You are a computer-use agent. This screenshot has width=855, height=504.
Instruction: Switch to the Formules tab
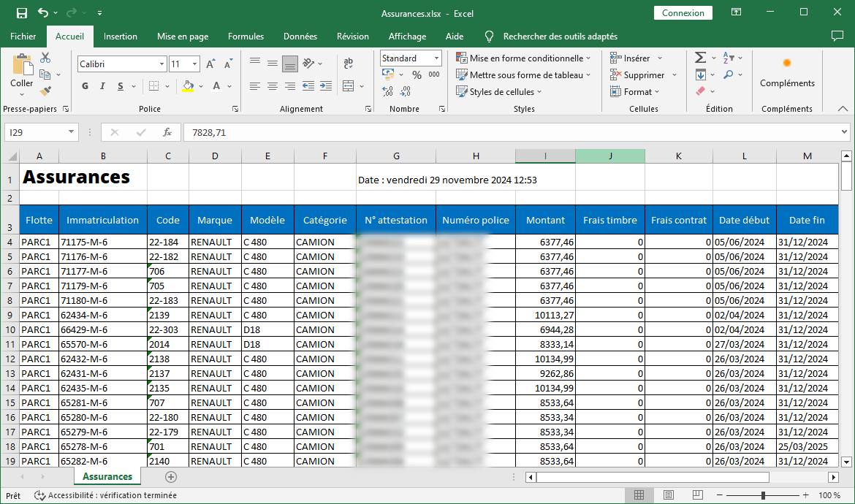tap(246, 37)
